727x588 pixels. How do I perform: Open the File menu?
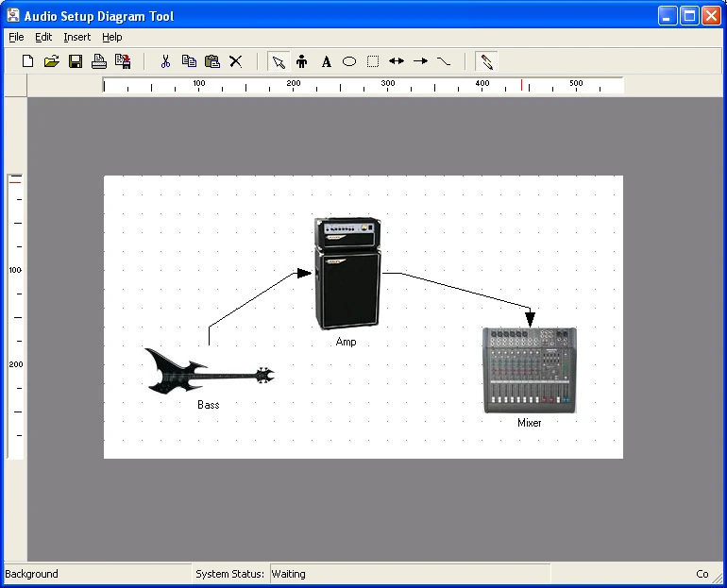pyautogui.click(x=16, y=37)
